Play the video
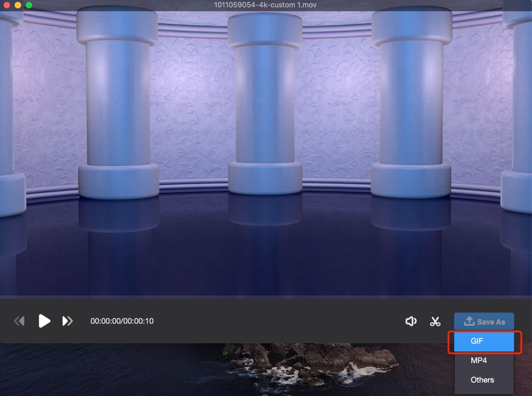The height and width of the screenshot is (396, 532). tap(45, 321)
